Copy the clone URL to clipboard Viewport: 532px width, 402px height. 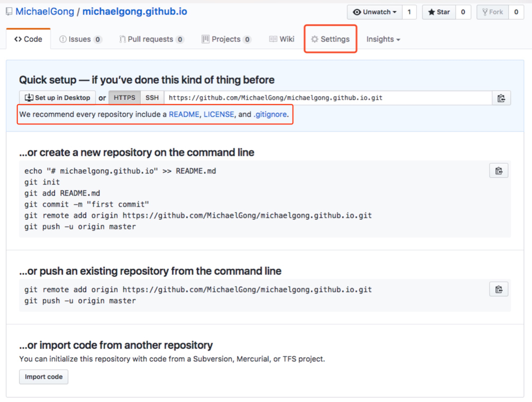click(501, 98)
